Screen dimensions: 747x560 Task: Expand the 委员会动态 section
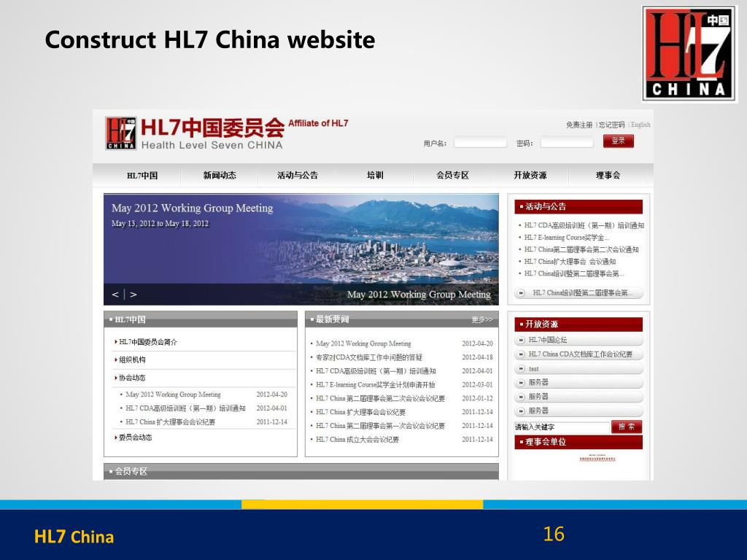(x=133, y=437)
